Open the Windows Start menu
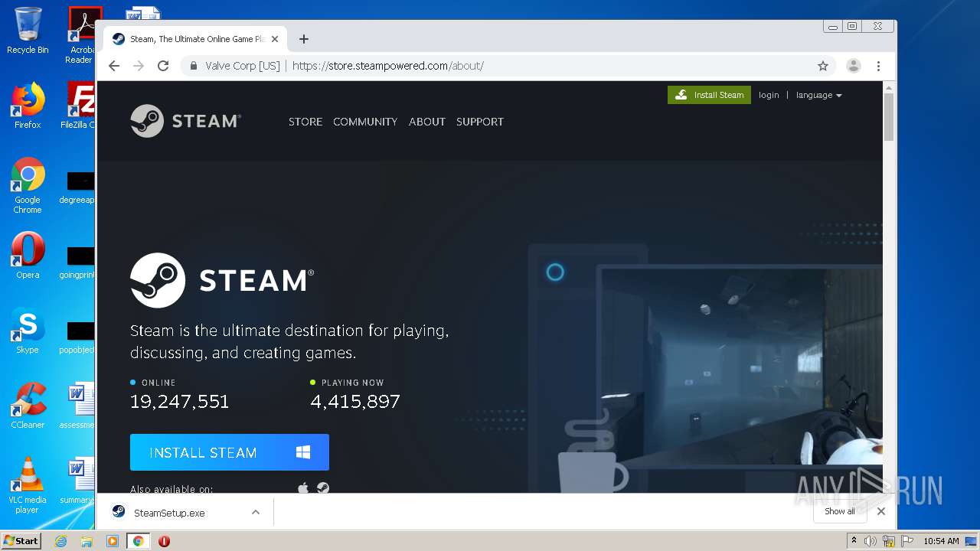 tap(21, 540)
